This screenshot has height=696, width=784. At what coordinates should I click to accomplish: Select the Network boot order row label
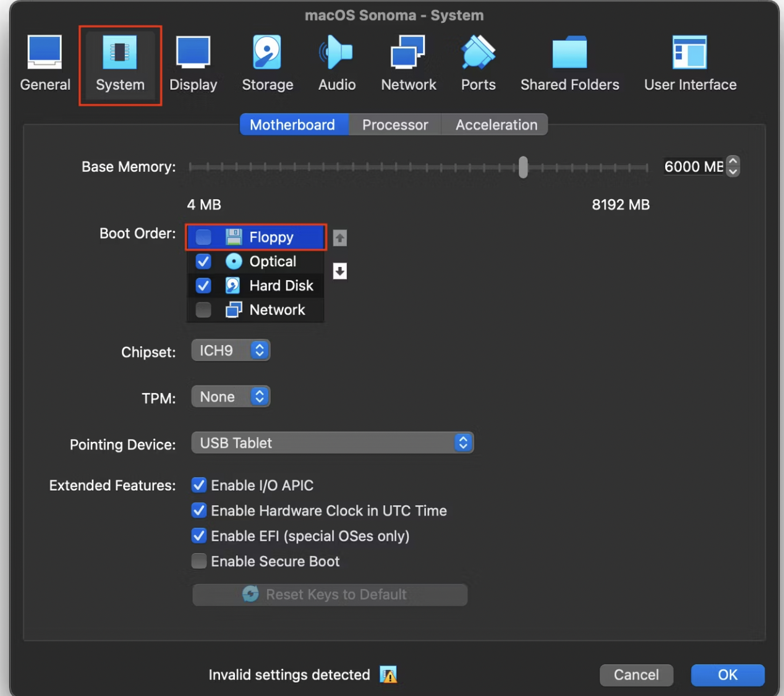point(277,310)
